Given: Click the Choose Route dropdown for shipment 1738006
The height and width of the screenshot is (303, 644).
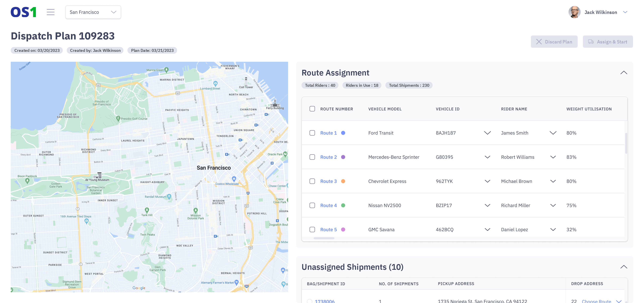Looking at the screenshot, I should (x=602, y=301).
